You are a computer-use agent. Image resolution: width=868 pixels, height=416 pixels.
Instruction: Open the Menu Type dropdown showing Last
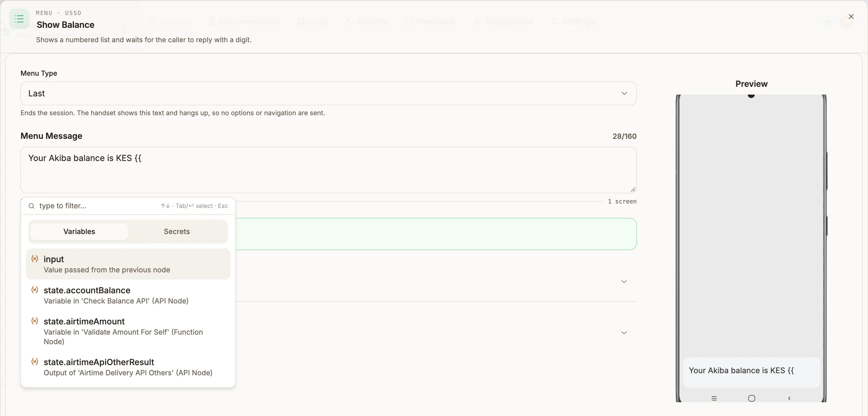(328, 93)
